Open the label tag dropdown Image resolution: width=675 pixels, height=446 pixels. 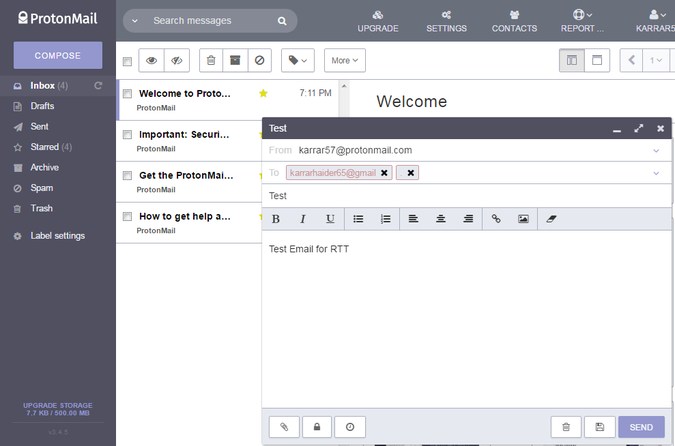[x=298, y=61]
